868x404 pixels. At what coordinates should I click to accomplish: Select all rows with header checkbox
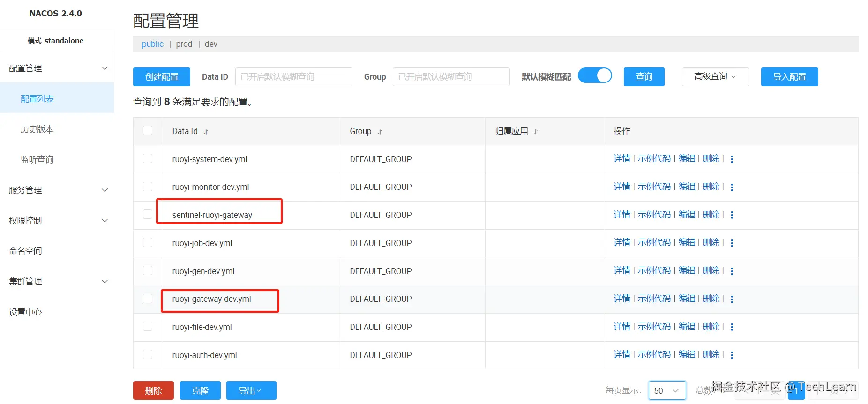click(148, 130)
